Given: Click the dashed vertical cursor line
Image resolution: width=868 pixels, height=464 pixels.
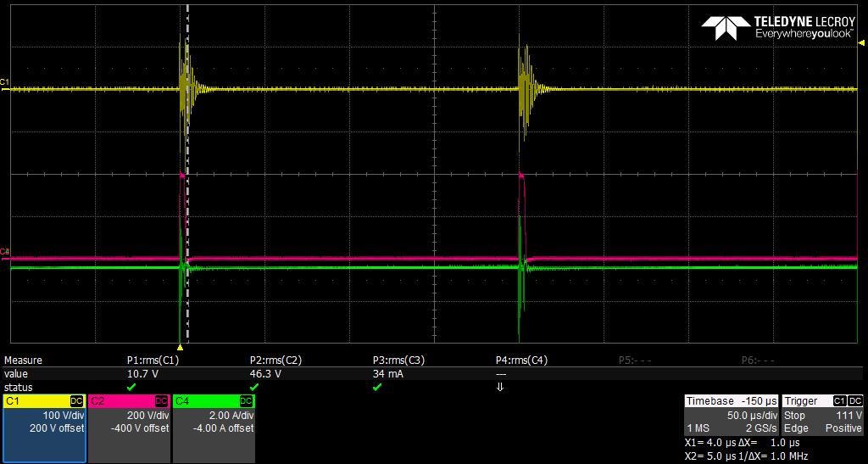Looking at the screenshot, I should (187, 174).
